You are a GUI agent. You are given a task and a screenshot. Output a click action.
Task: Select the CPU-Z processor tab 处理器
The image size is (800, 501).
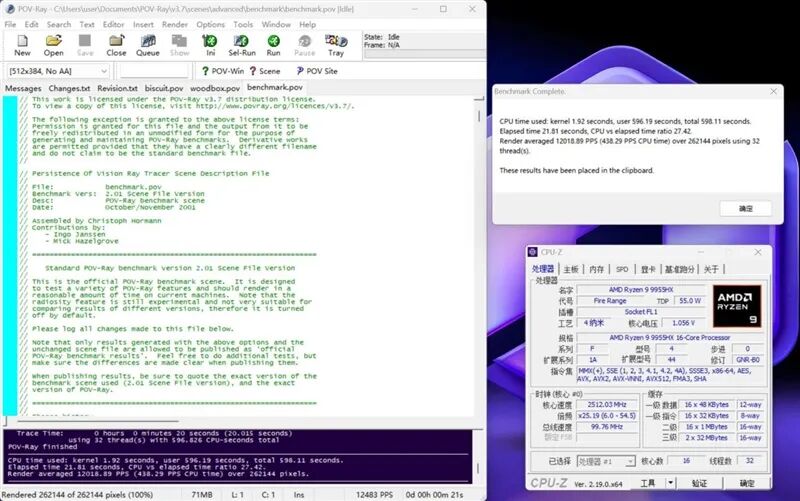coord(543,269)
